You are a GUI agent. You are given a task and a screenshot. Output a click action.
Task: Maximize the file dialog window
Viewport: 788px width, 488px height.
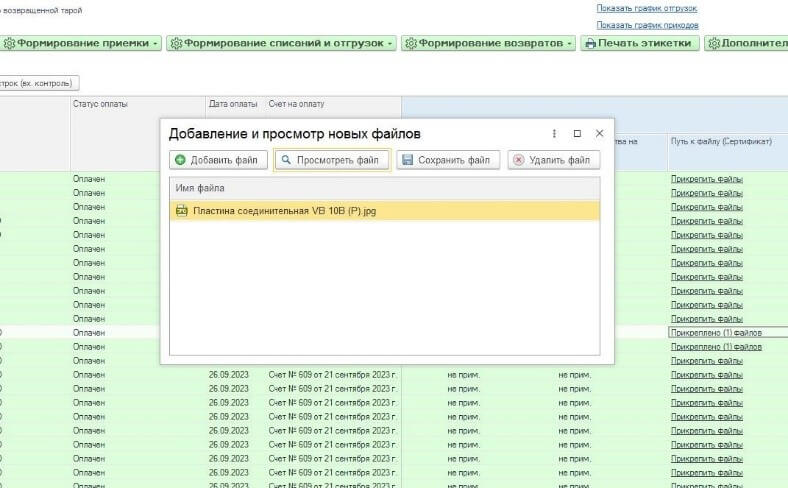click(x=577, y=133)
